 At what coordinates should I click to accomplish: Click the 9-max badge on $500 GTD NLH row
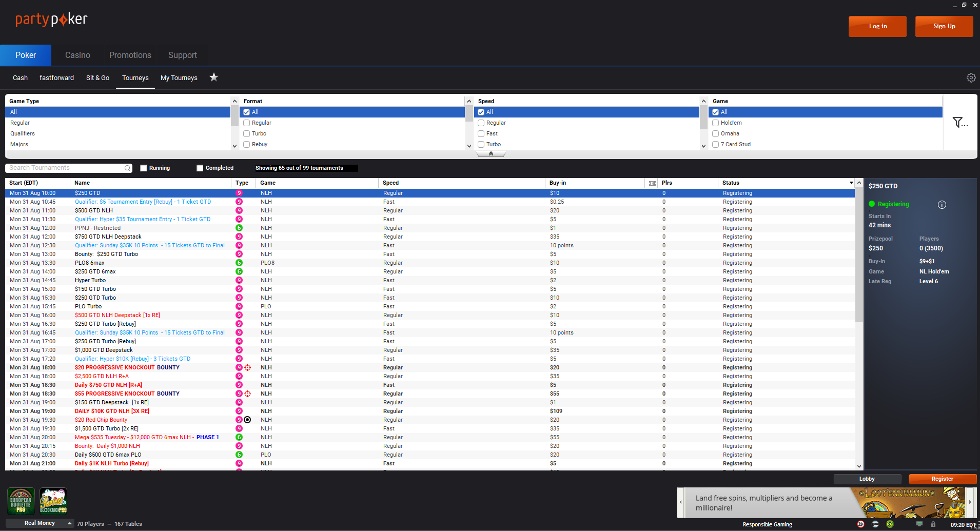[x=239, y=211]
